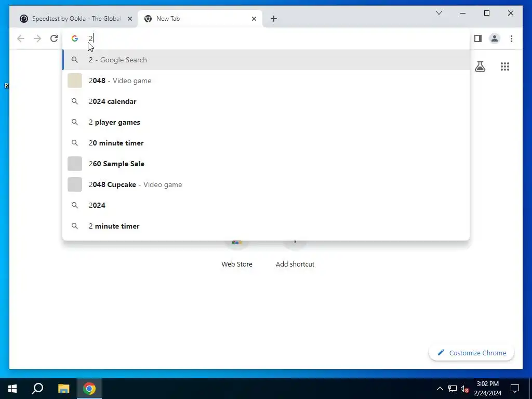Image resolution: width=532 pixels, height=399 pixels.
Task: Click the browser forward arrow
Action: [x=37, y=38]
